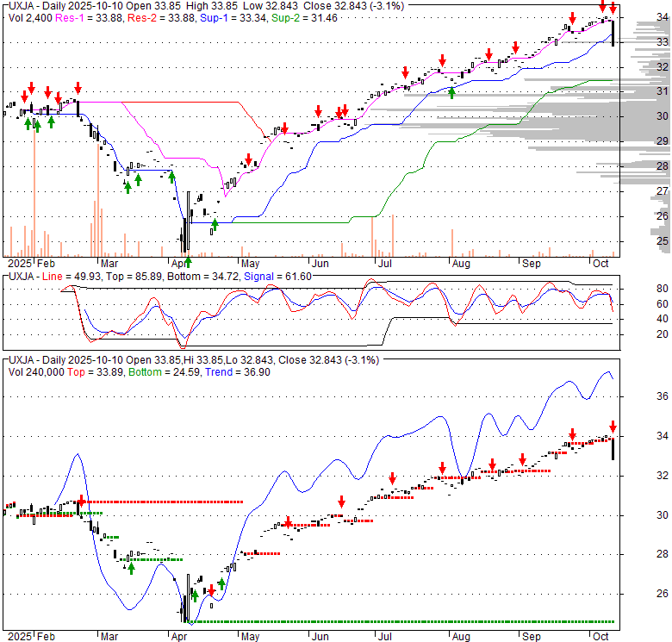Click the red sell arrow above the October candle in bottom chart

tap(613, 426)
